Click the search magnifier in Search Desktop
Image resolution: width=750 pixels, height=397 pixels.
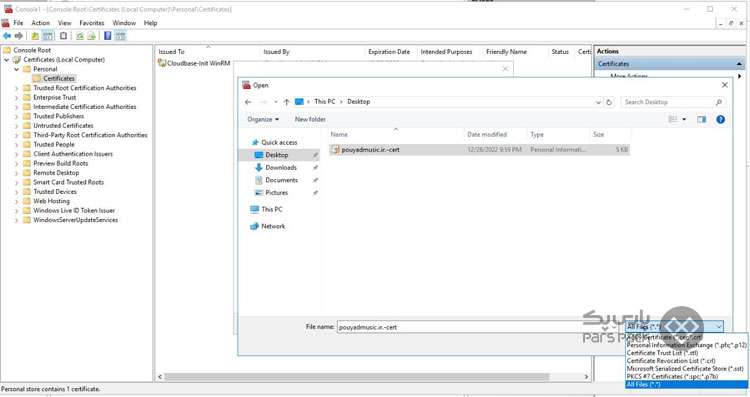click(718, 102)
